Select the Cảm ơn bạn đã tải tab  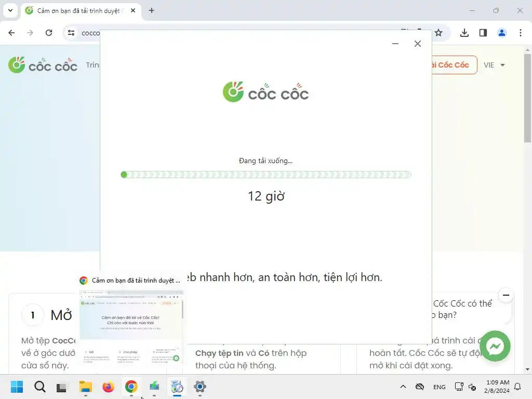(81, 10)
